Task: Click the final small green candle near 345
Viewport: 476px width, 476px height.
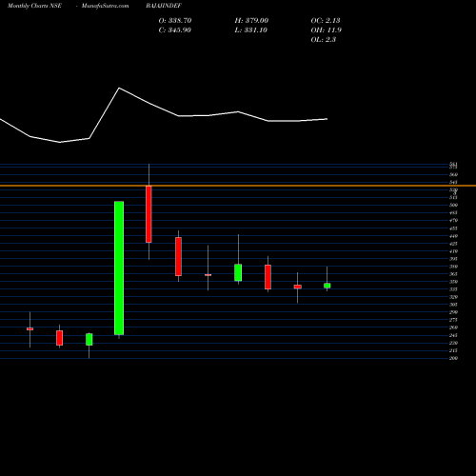Action: point(327,286)
